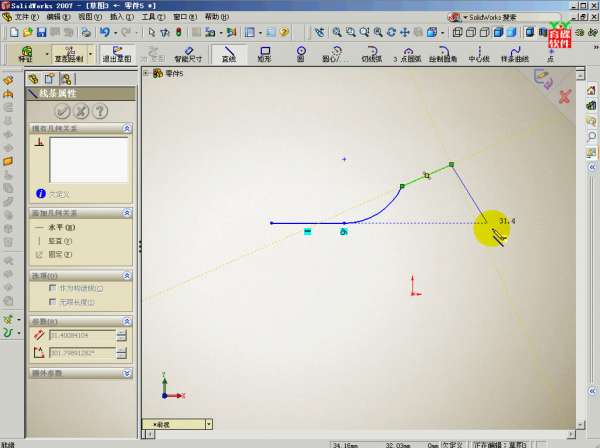
Task: Click the line length parameter field
Action: 81,335
